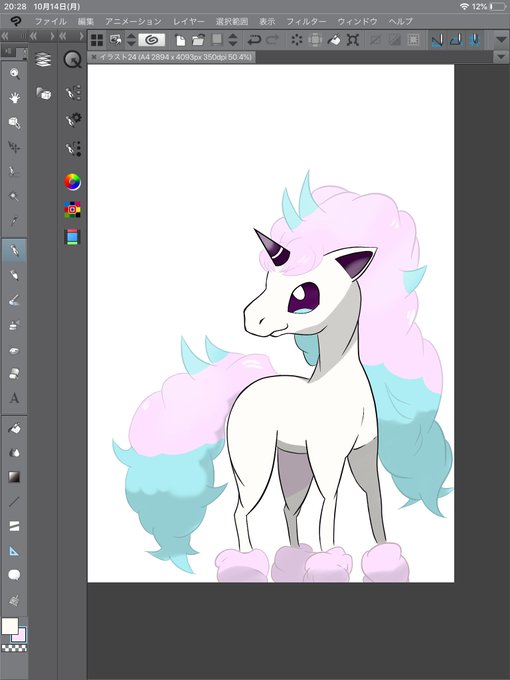This screenshot has width=510, height=680.
Task: Select the Auto select magic wand tool
Action: point(14,197)
